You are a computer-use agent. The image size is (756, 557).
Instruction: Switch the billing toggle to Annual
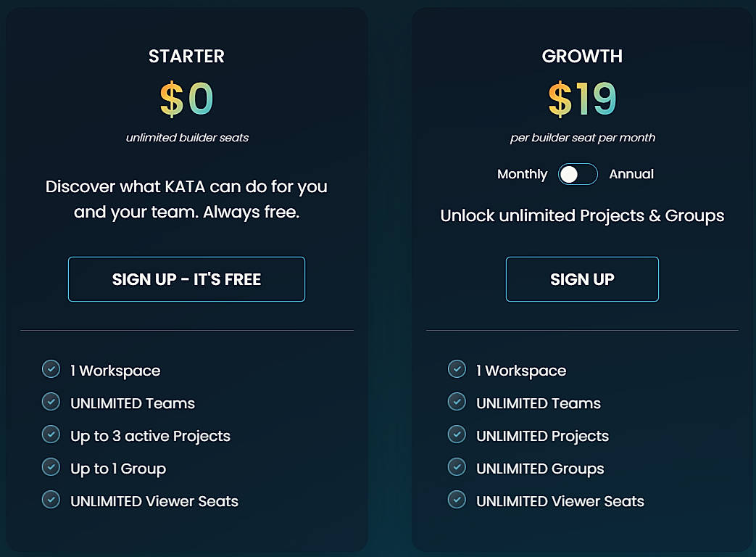coord(578,174)
